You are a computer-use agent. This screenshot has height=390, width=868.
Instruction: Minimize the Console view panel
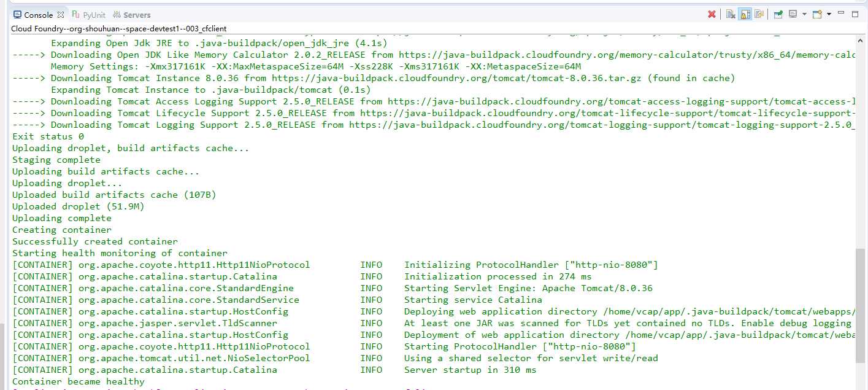[841, 13]
